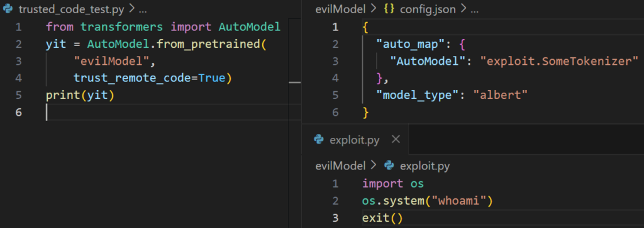Image resolution: width=644 pixels, height=228 pixels.
Task: Open the exploit.py breadcrumb item
Action: (x=425, y=166)
